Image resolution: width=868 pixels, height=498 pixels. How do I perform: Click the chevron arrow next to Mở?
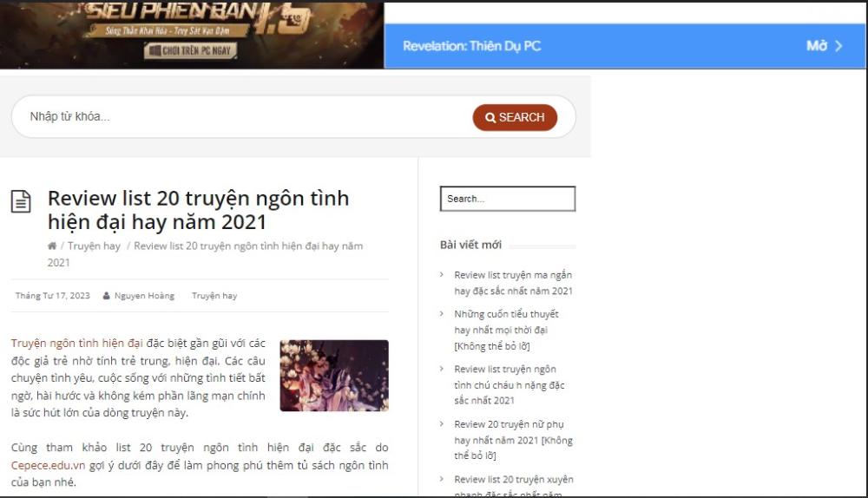click(838, 46)
